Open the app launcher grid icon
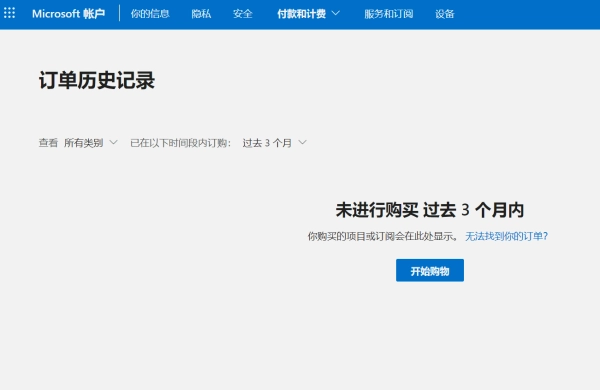Viewport: 600px width, 390px height. click(9, 13)
